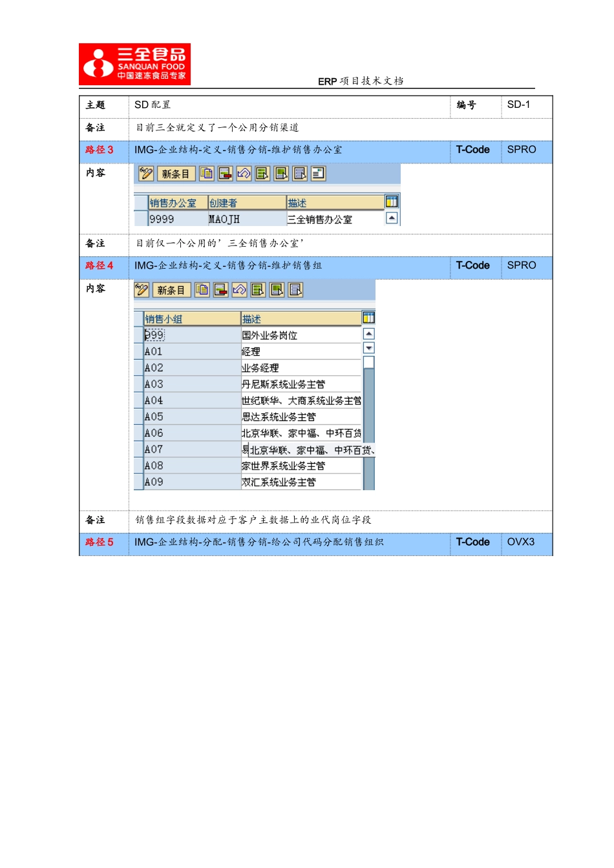Select 销售小组 column header
Viewport: 614px width, 868px height.
click(x=192, y=319)
